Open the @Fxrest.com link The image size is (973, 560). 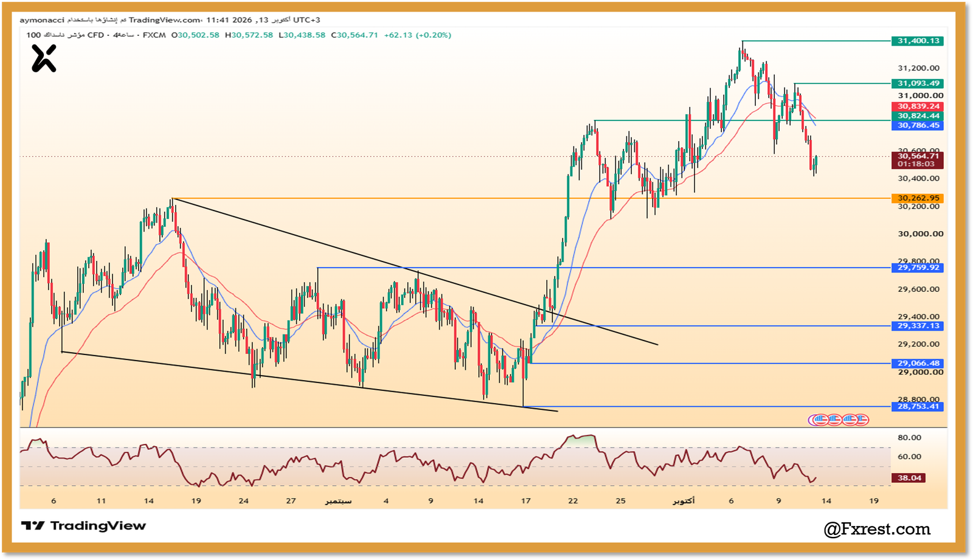[877, 529]
